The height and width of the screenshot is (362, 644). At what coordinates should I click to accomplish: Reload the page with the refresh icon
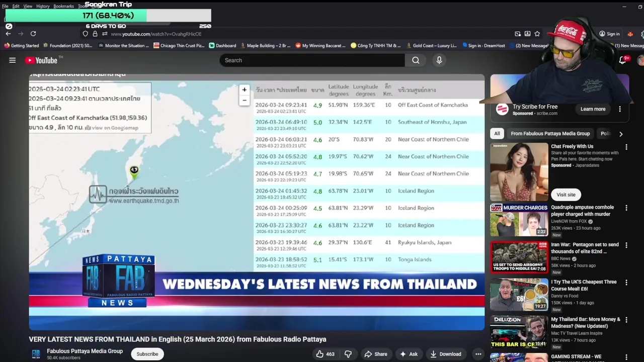(33, 34)
